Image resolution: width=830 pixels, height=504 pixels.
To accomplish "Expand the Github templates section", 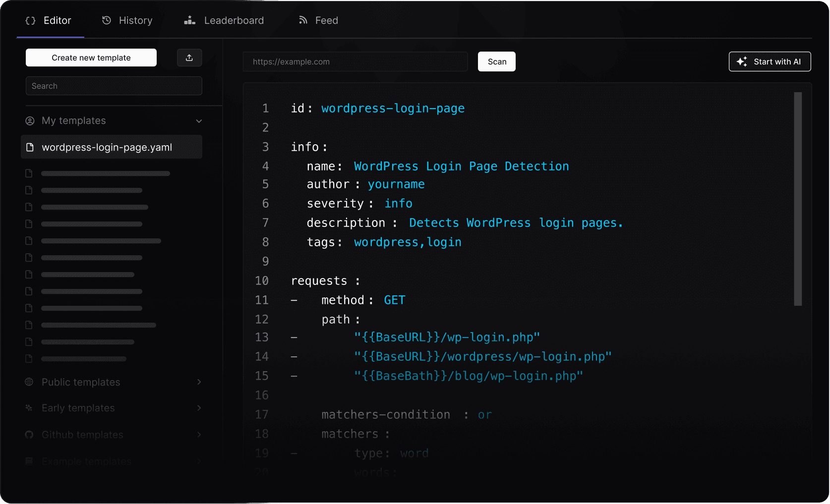I will (x=199, y=435).
